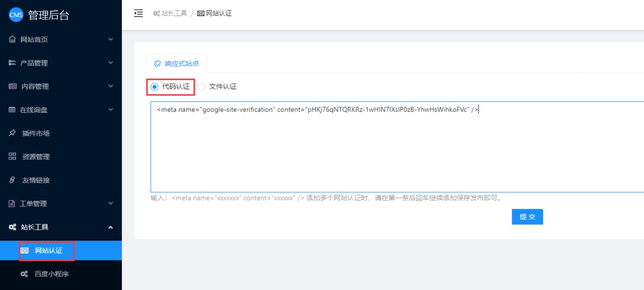Click the 网站认证 breadcrumb text

[219, 13]
